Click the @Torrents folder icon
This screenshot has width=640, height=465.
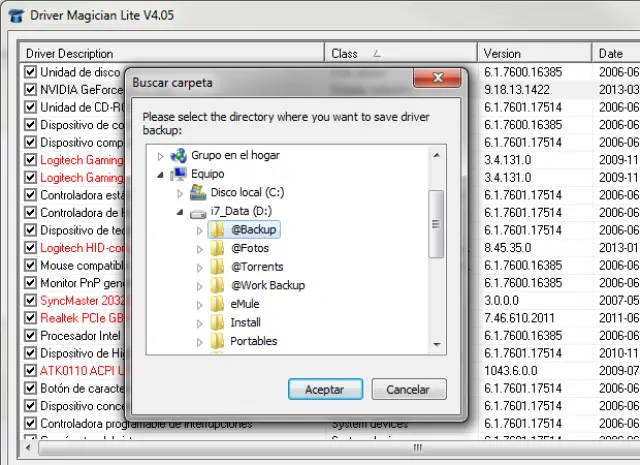click(216, 267)
